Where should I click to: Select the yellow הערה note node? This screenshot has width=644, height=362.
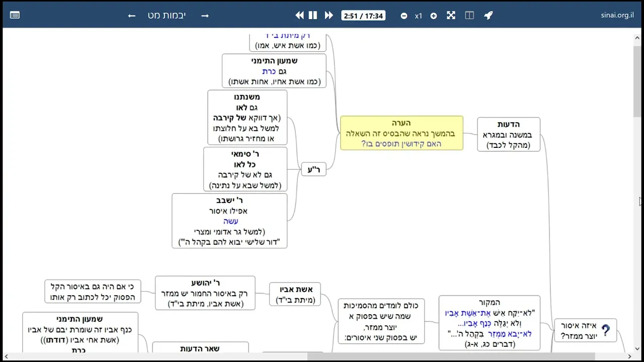(401, 133)
